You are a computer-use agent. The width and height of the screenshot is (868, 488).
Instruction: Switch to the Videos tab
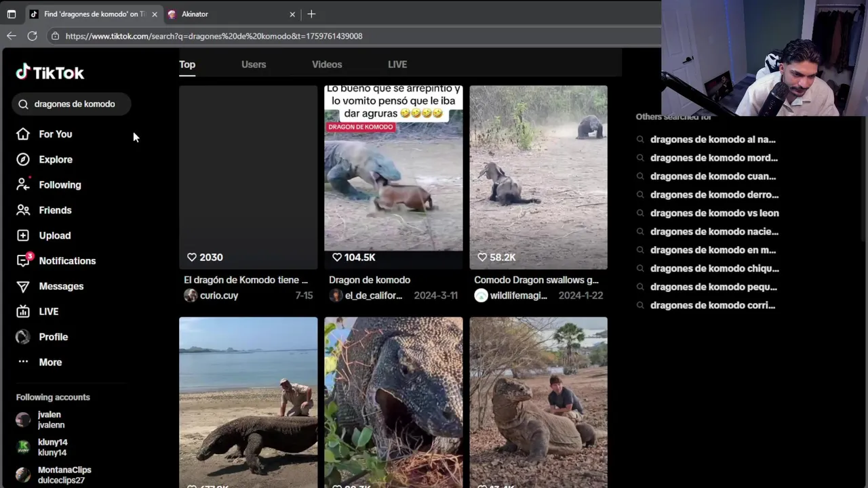coord(327,64)
